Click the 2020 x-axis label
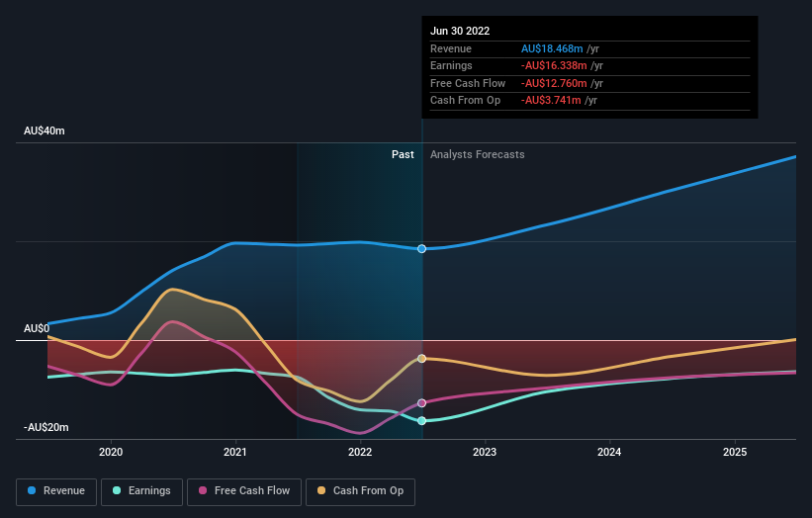Image resolution: width=812 pixels, height=518 pixels. [x=111, y=453]
